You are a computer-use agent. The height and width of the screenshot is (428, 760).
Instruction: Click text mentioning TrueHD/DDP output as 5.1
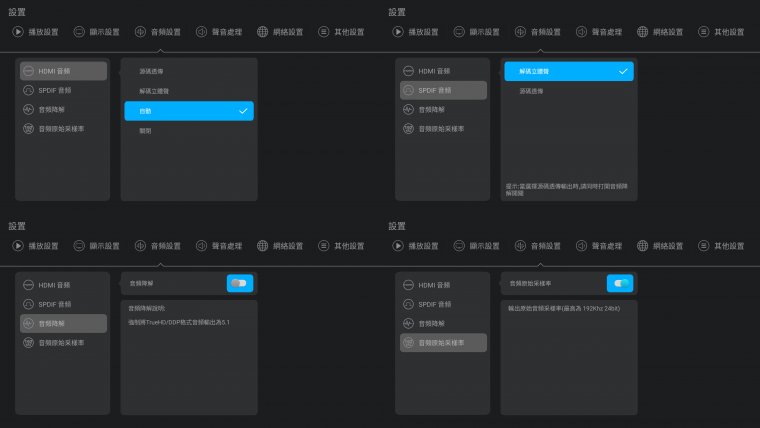[x=179, y=322]
